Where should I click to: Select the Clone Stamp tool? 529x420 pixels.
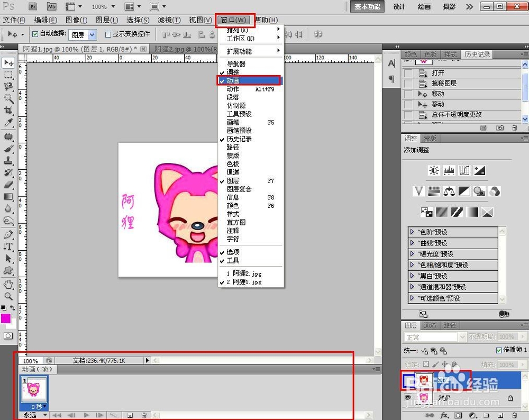(x=8, y=160)
